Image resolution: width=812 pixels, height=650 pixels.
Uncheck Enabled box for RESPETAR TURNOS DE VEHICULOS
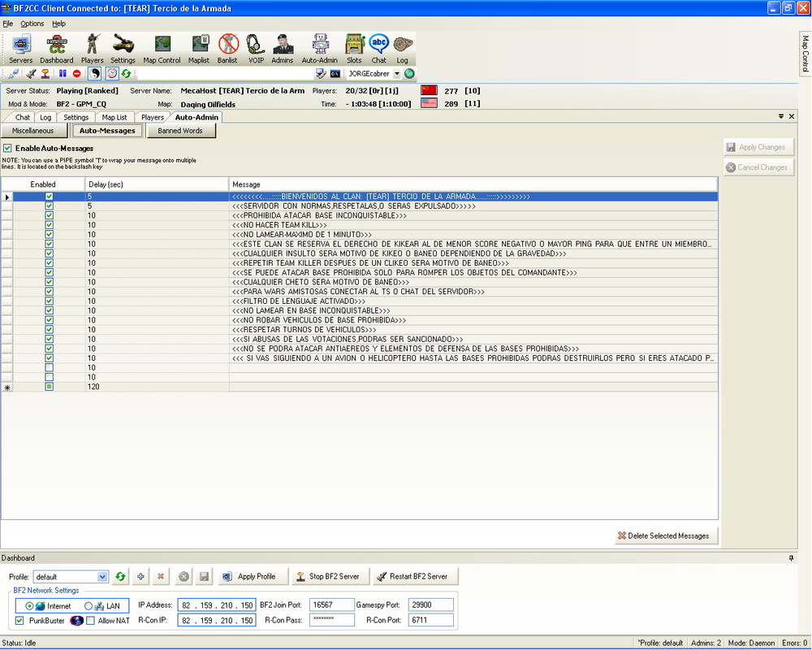click(x=50, y=330)
